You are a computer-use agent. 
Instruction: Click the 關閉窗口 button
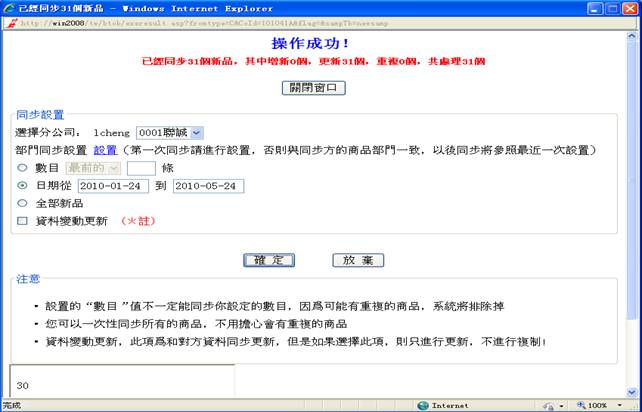[x=314, y=88]
